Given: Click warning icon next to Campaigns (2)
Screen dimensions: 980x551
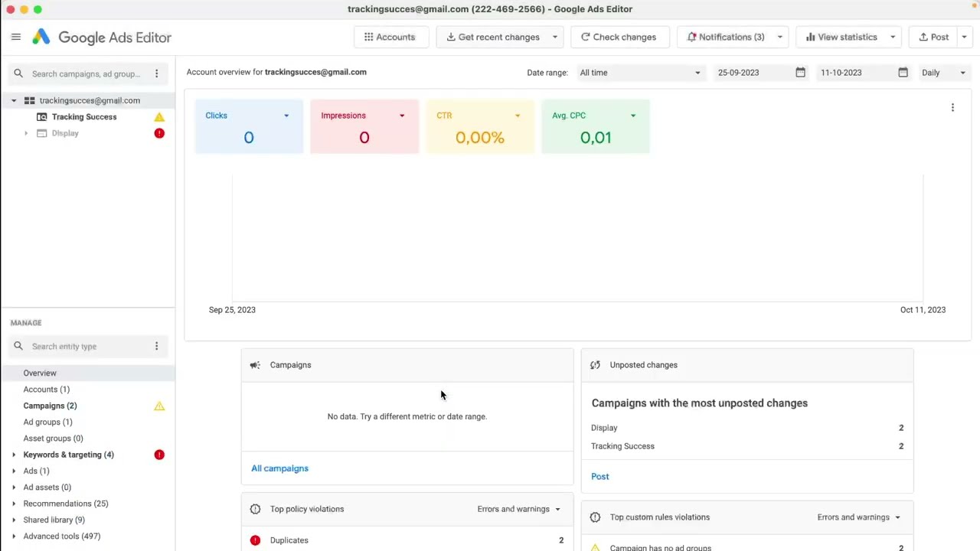Looking at the screenshot, I should 159,406.
